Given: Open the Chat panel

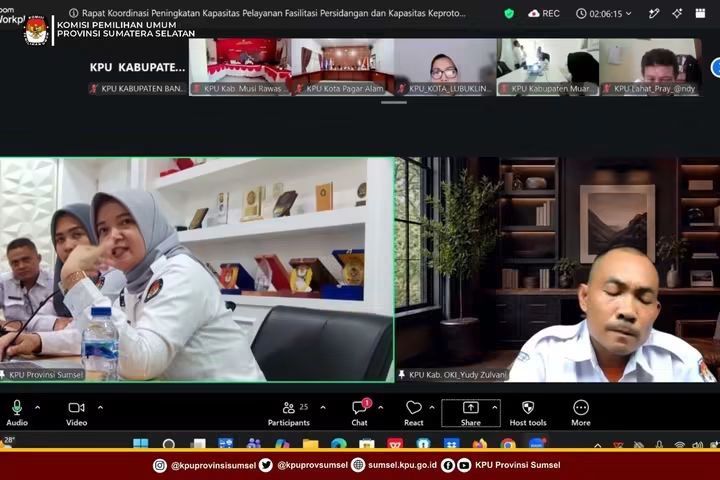Looking at the screenshot, I should point(360,413).
